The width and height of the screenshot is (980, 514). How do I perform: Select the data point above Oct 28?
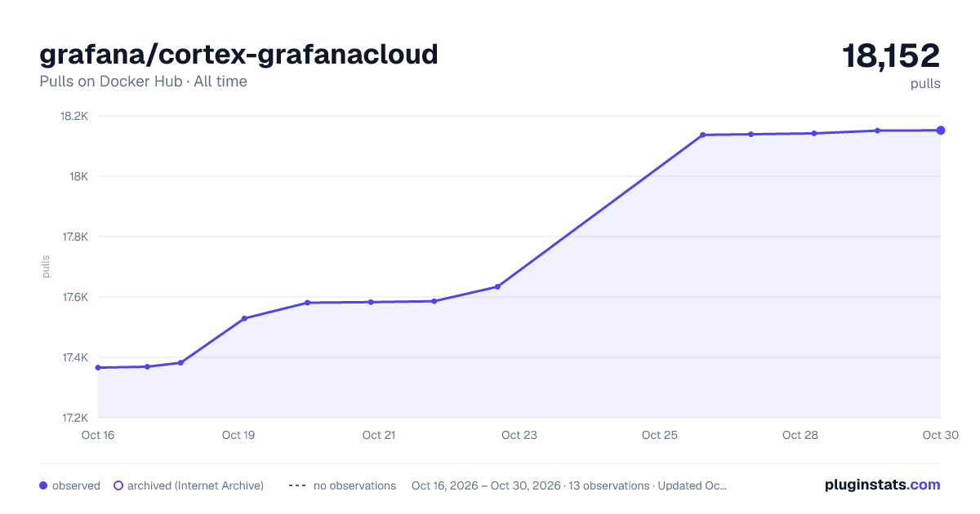click(x=814, y=133)
